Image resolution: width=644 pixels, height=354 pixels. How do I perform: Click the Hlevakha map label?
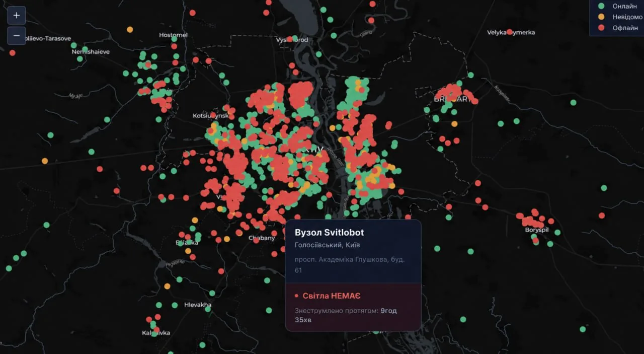tap(198, 305)
